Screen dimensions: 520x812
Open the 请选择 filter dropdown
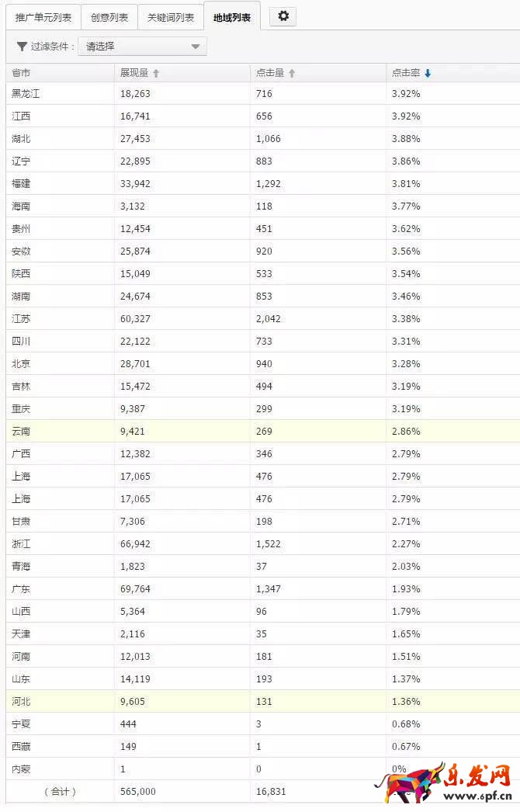click(x=142, y=47)
